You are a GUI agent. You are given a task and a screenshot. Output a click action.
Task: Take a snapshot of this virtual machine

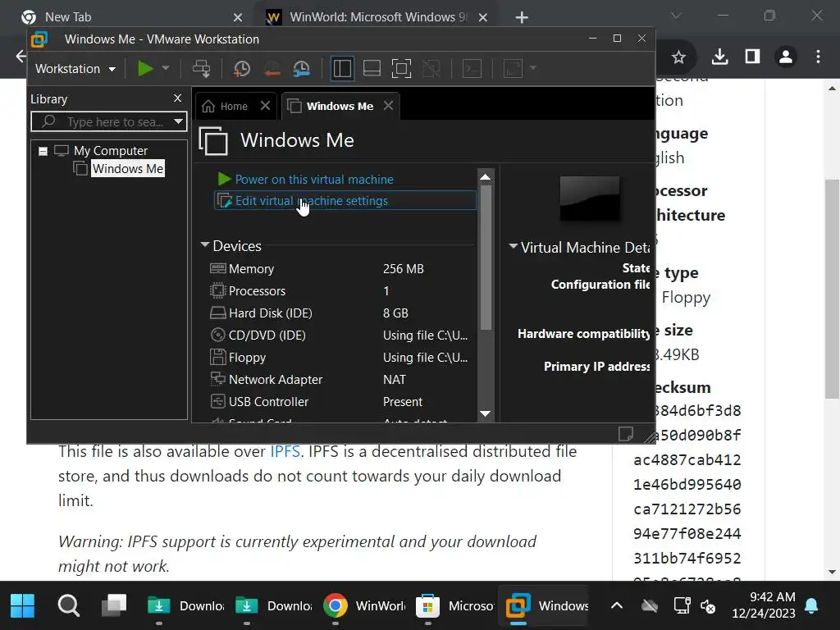click(242, 69)
